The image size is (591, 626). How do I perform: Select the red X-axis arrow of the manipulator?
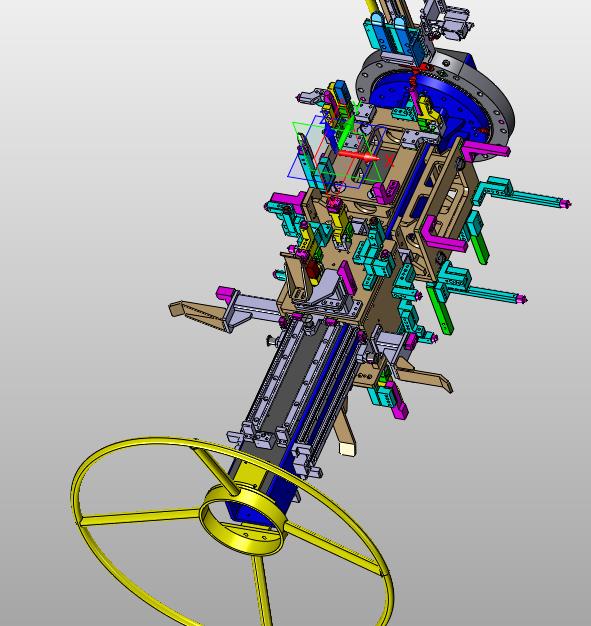358,156
